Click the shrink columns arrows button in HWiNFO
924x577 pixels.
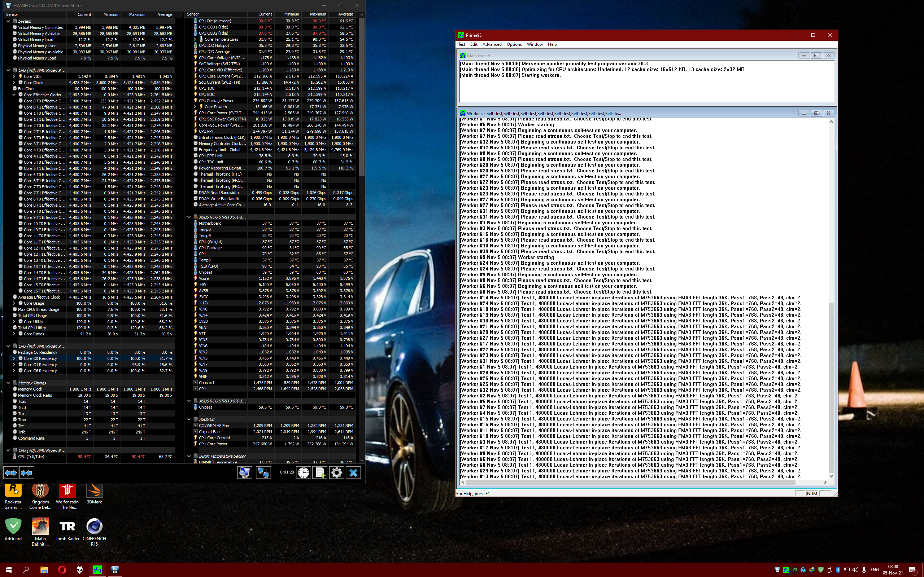point(26,473)
